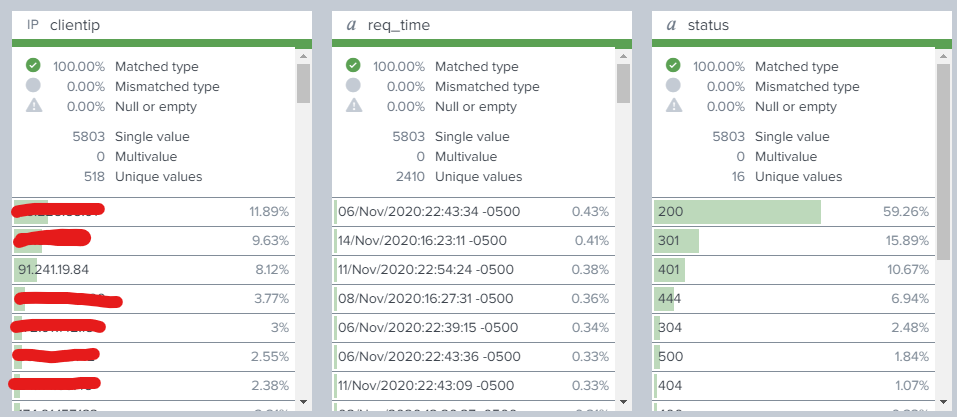Select the 401 status value row

(792, 270)
